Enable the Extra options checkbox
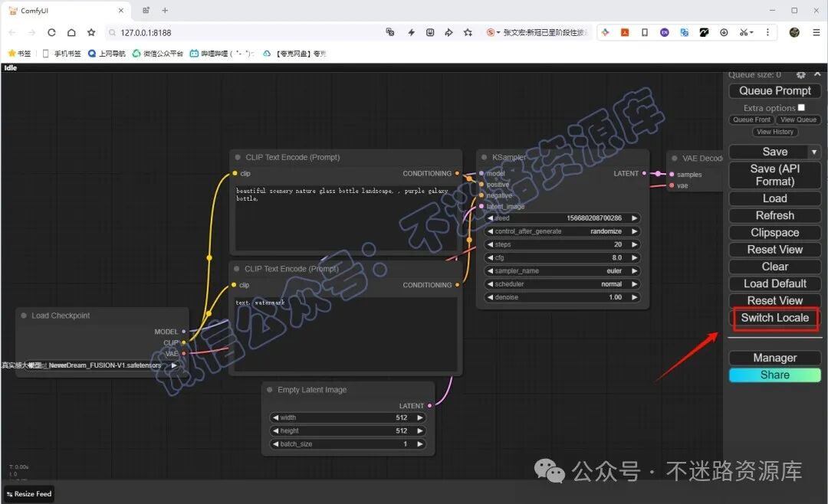The height and width of the screenshot is (504, 828). 801,108
